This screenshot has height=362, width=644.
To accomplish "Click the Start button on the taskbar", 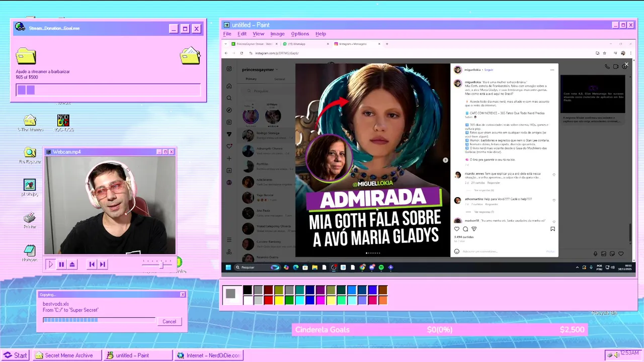I will 16,355.
